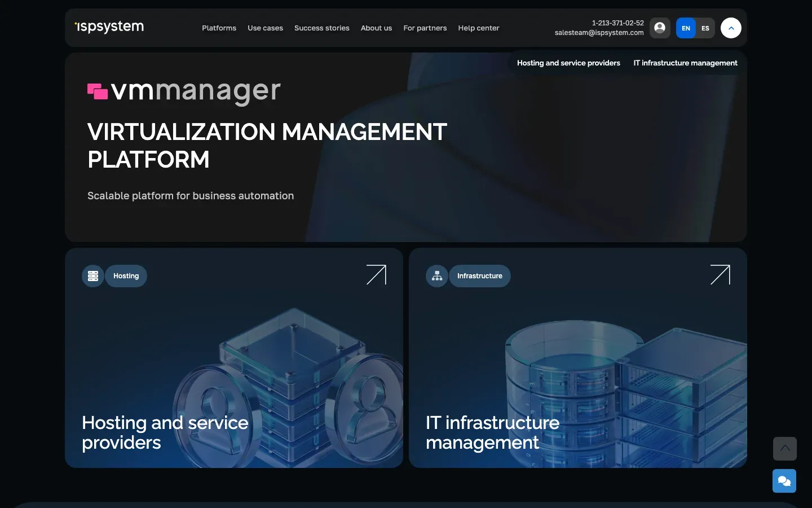The image size is (812, 508).
Task: Click the arrow on IT infrastructure card
Action: pos(720,275)
